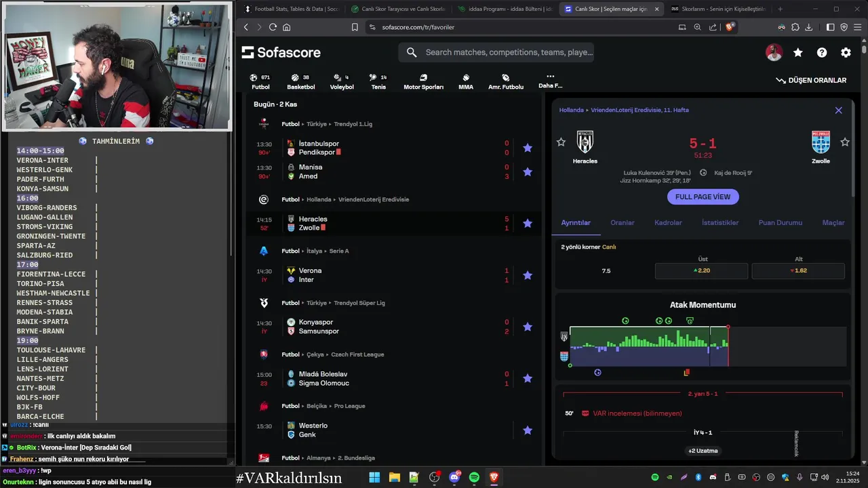Unfavorite the Verona vs Inter match

pyautogui.click(x=528, y=275)
